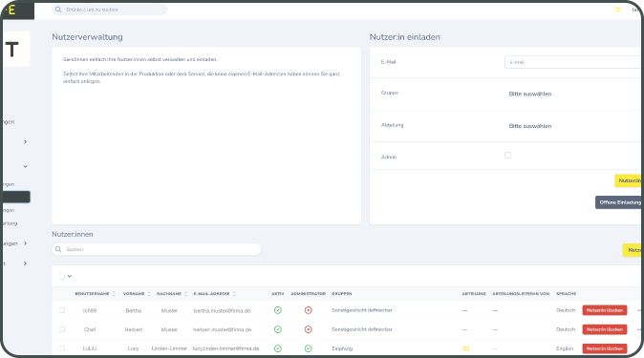Click the Abteilungsleiter:in von column header

[521, 294]
